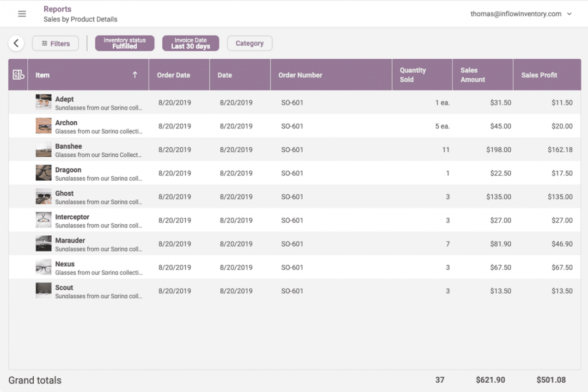Click the Banshee product name
The height and width of the screenshot is (392, 588).
click(68, 146)
